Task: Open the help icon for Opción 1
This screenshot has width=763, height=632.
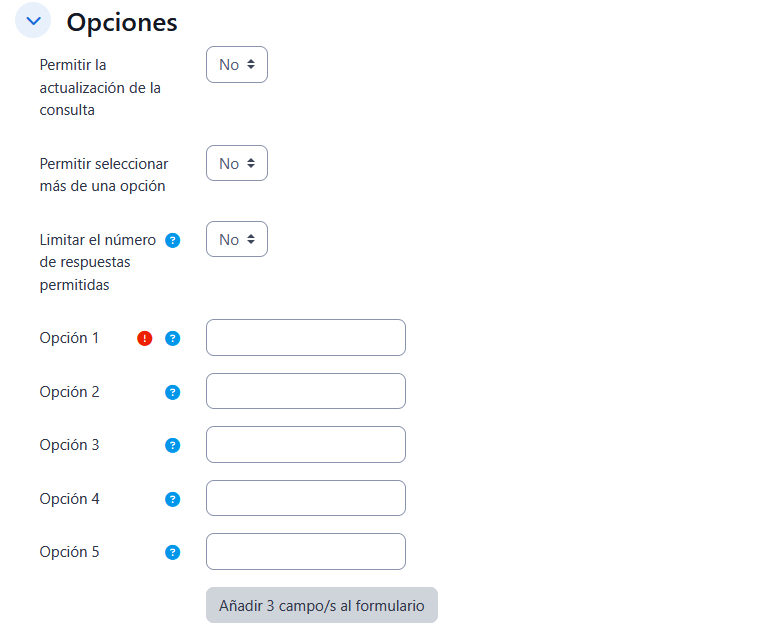Action: tap(172, 338)
